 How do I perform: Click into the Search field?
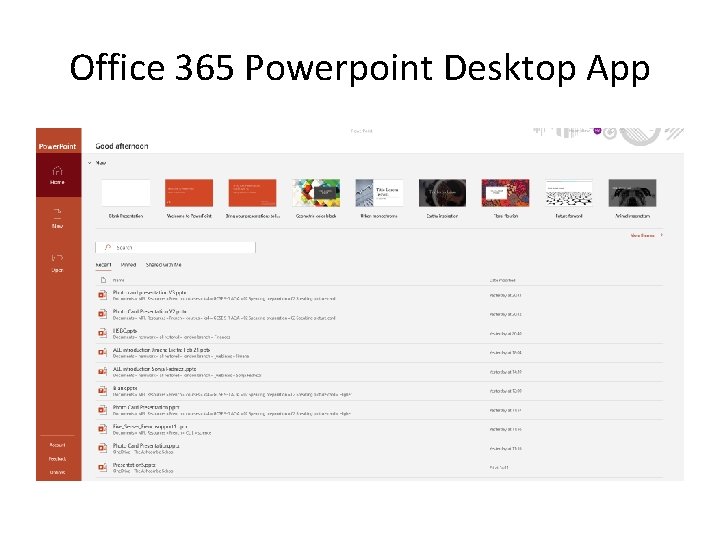(x=175, y=247)
